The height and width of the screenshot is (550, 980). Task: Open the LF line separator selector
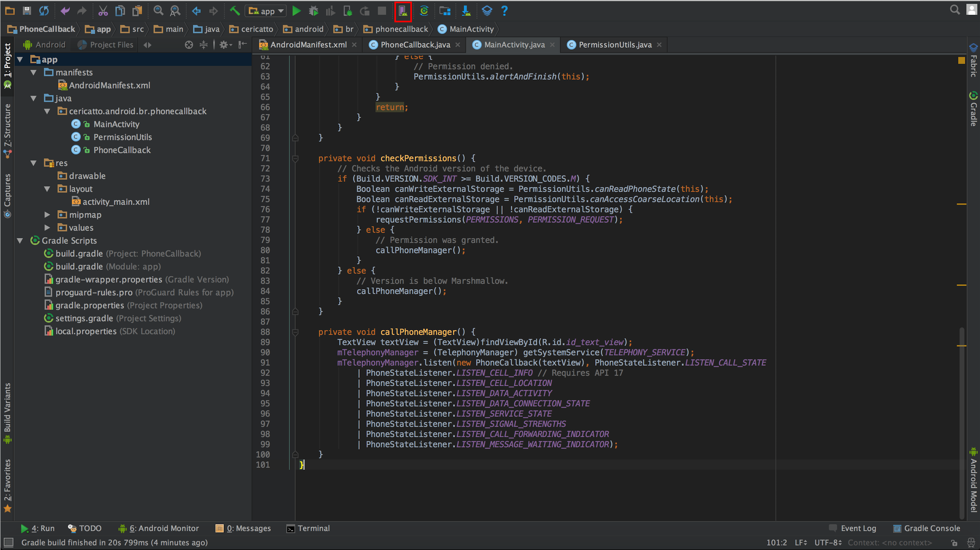(801, 542)
